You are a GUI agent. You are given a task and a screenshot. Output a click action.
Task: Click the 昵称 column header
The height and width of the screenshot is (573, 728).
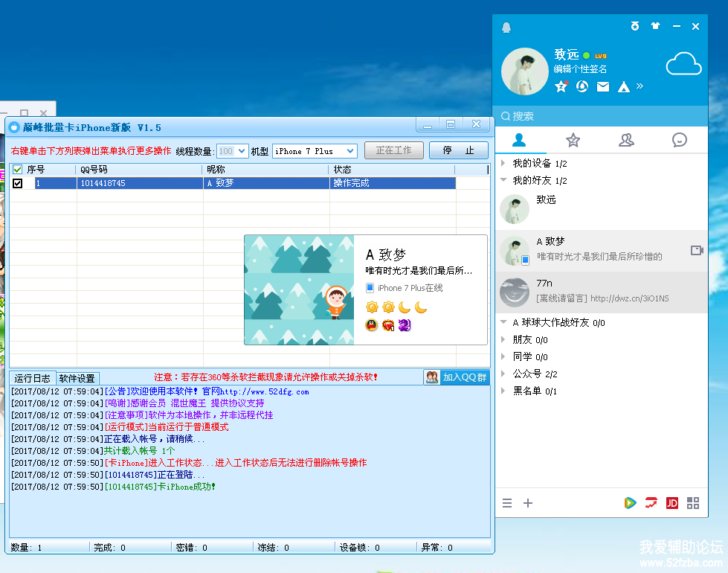point(265,169)
